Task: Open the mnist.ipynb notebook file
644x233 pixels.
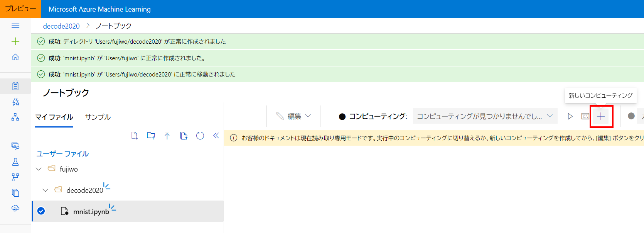Action: [x=91, y=211]
